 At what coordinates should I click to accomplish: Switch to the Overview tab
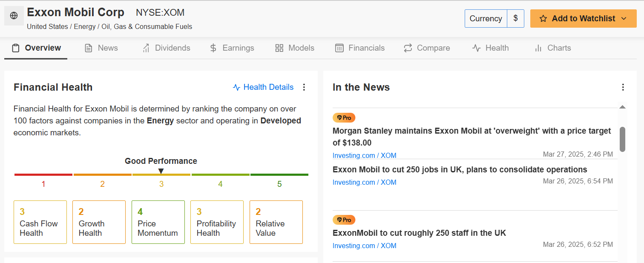tap(36, 48)
